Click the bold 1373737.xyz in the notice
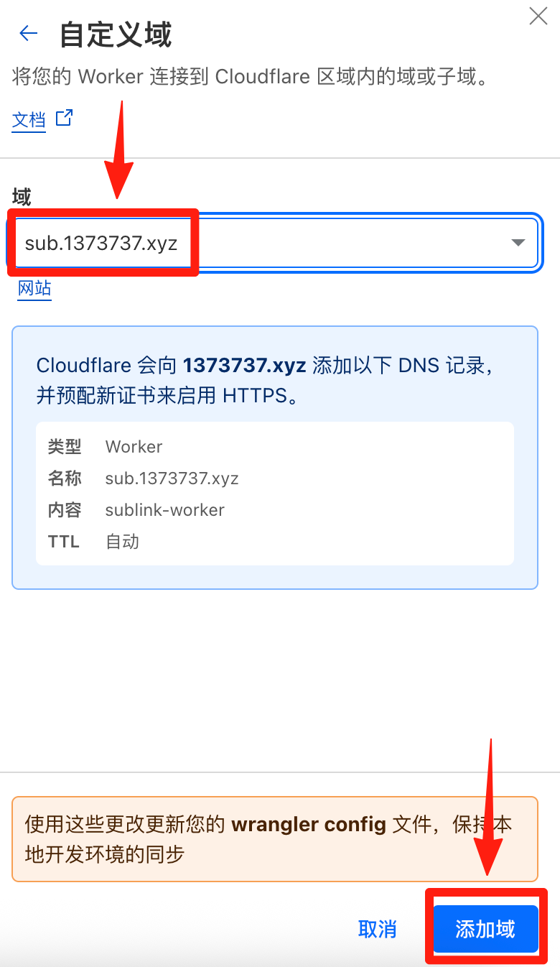This screenshot has width=560, height=967. (x=245, y=366)
